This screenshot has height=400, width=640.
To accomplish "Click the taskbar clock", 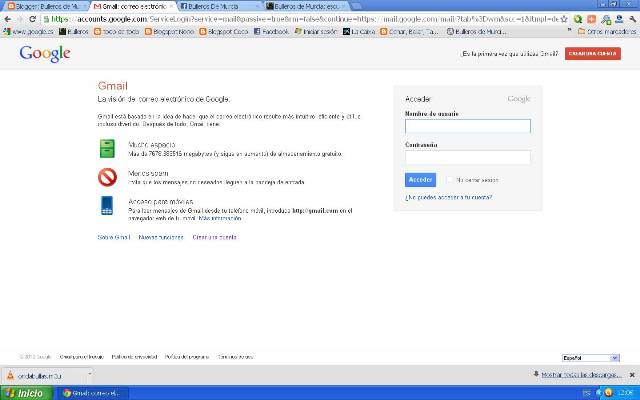I will point(625,393).
